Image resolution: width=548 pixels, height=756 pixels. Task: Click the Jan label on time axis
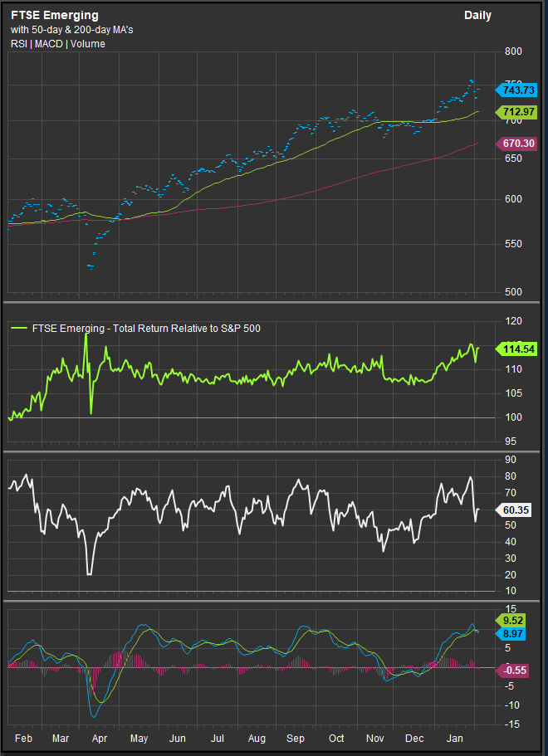point(455,738)
